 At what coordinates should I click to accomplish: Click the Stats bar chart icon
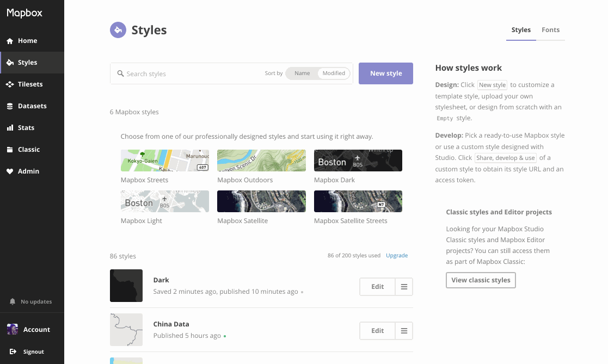click(10, 127)
